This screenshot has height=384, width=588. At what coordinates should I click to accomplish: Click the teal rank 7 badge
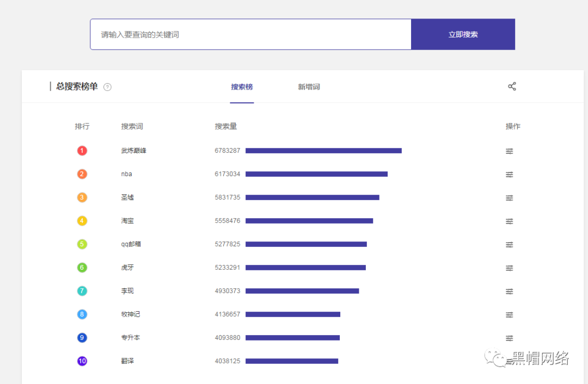[82, 290]
